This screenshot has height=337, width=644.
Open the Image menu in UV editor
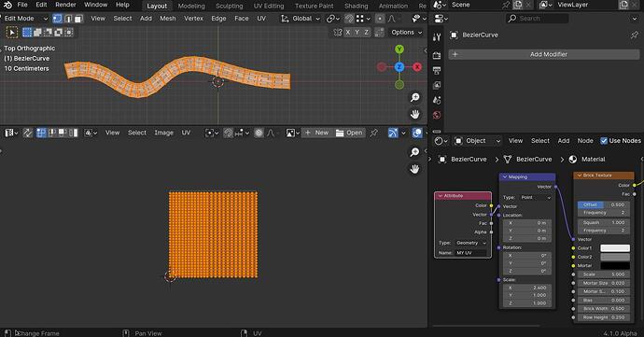[163, 133]
